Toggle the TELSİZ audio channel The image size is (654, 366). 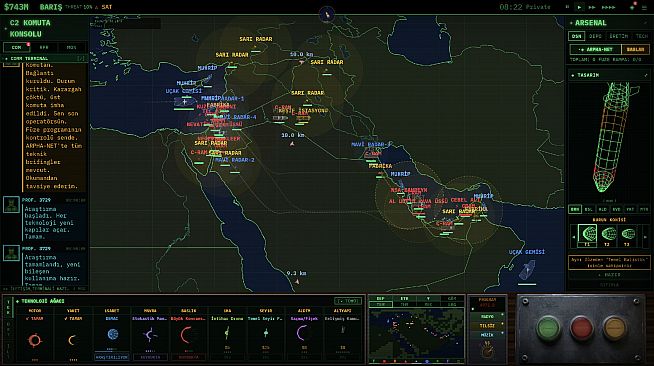(487, 326)
